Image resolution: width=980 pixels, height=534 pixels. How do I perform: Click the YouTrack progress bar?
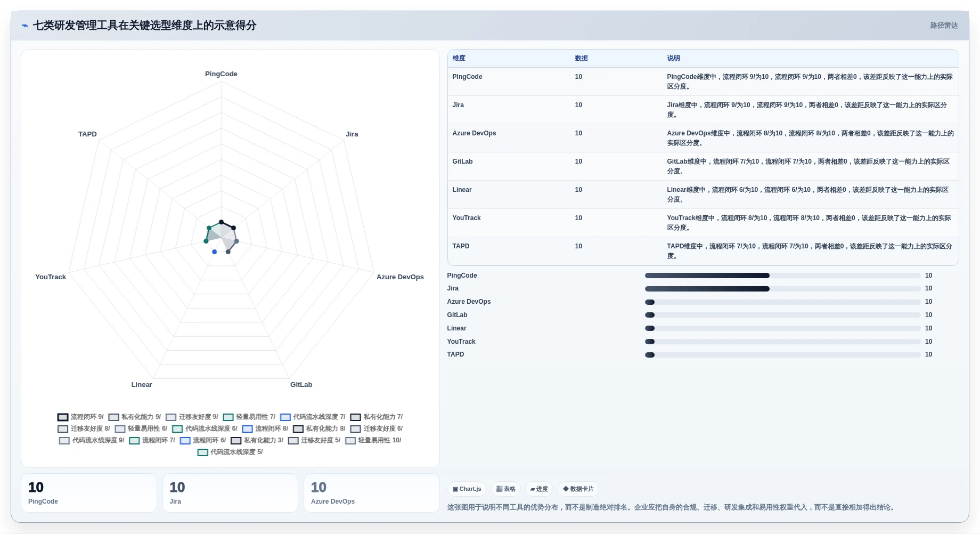782,342
